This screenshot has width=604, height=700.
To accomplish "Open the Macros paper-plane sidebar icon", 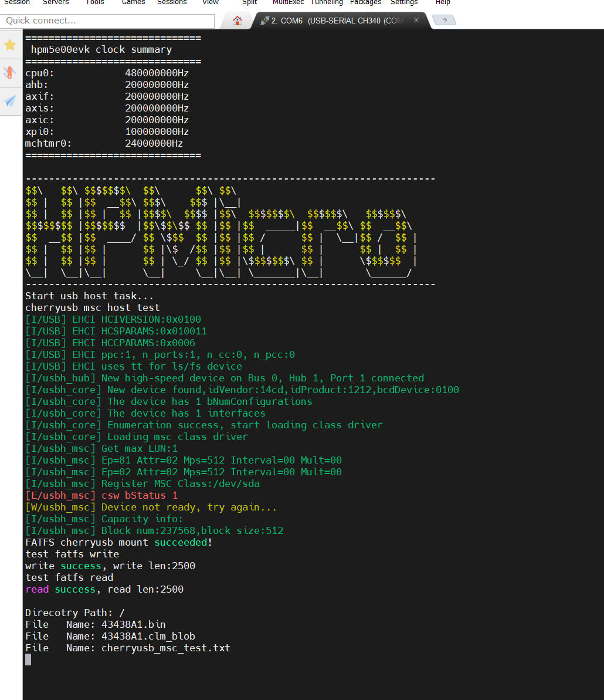I will point(10,101).
